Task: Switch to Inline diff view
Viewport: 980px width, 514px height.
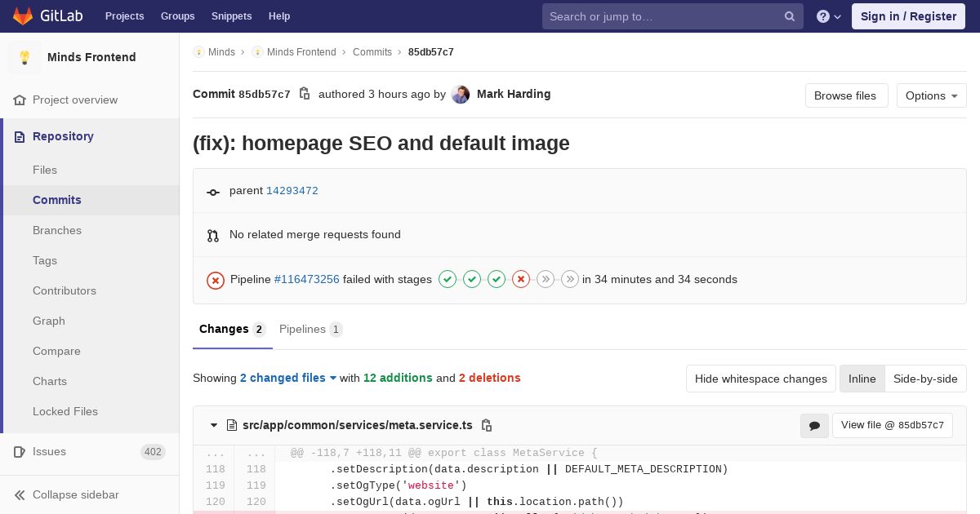Action: click(x=862, y=379)
